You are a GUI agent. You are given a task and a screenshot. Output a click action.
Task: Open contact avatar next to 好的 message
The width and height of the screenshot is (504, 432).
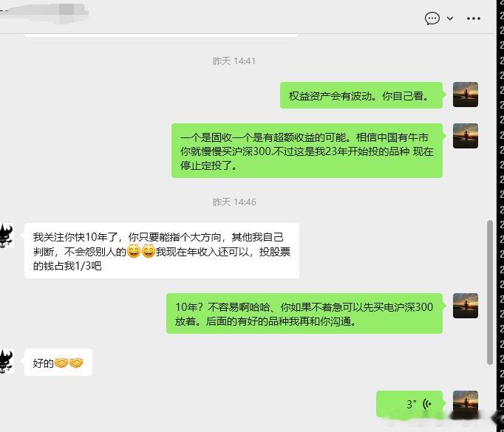click(7, 361)
